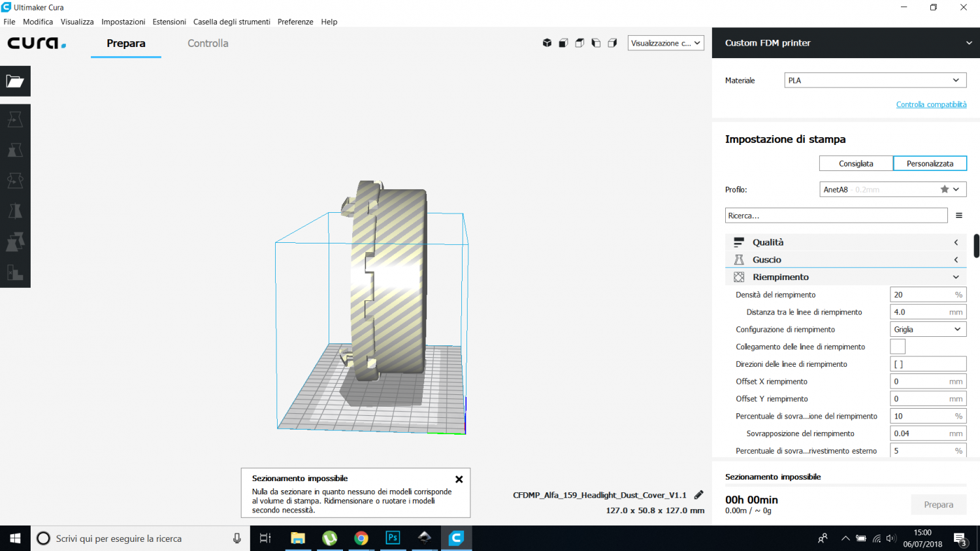Click Controlla compatibilità link
Screen dimensions: 980x551
931,104
